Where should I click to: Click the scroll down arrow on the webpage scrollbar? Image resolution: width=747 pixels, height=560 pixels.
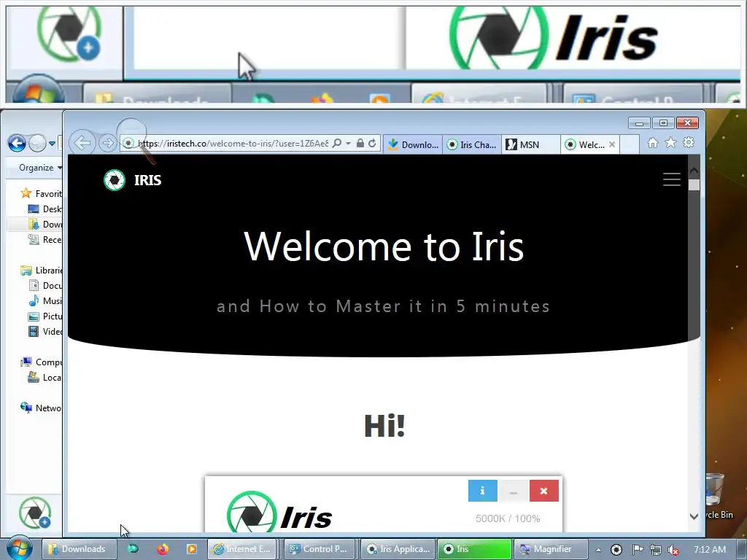(694, 516)
